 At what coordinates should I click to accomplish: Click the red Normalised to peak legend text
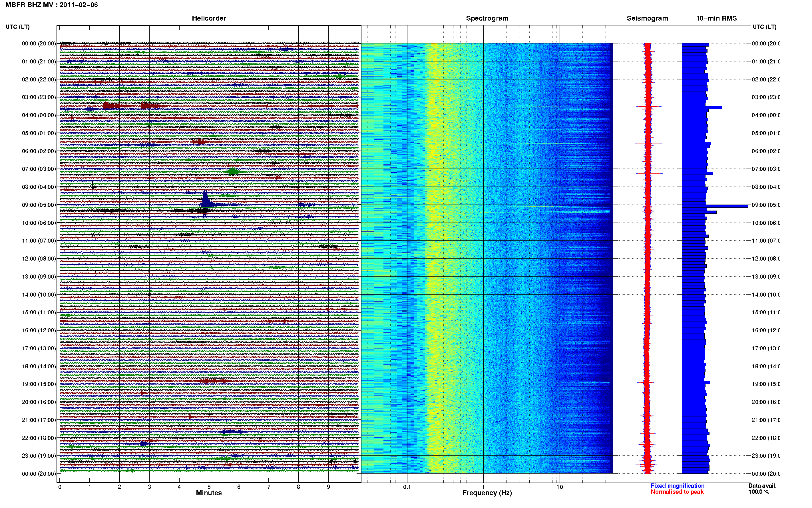pyautogui.click(x=677, y=492)
